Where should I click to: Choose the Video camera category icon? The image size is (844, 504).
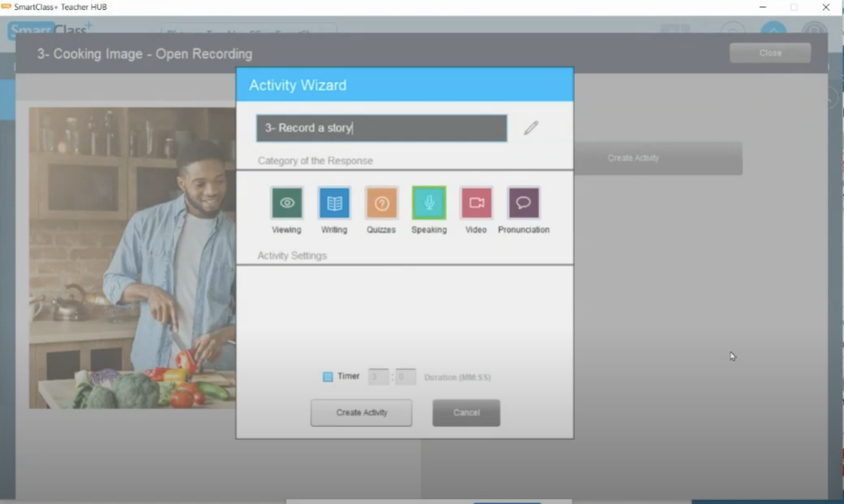[x=476, y=203]
